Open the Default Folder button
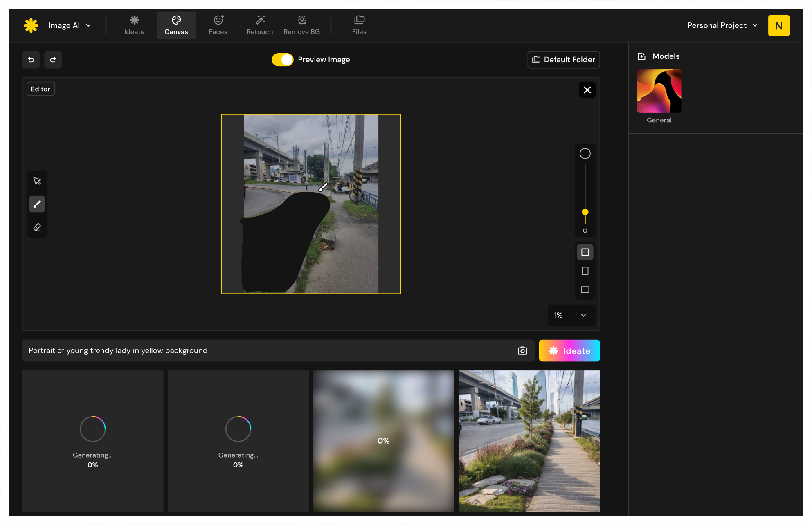812x525 pixels. click(x=563, y=60)
